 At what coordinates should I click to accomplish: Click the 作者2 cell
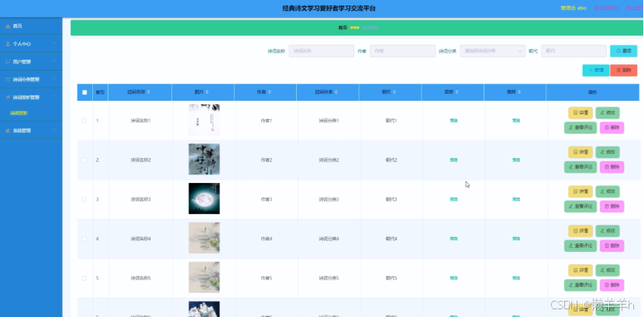(266, 160)
